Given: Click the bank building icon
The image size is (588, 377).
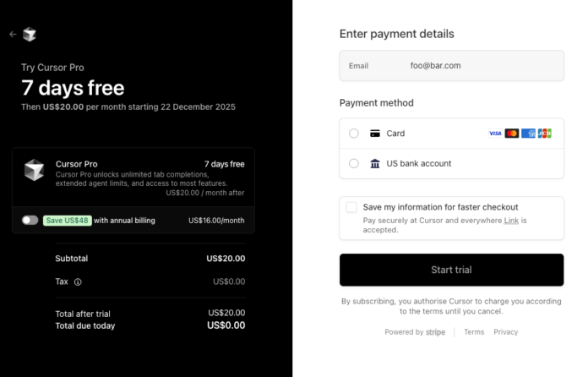Looking at the screenshot, I should point(375,163).
